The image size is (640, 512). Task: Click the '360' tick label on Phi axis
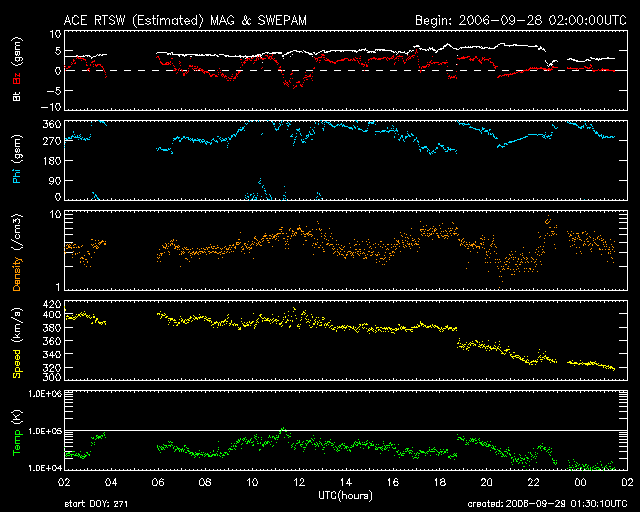tap(52, 124)
